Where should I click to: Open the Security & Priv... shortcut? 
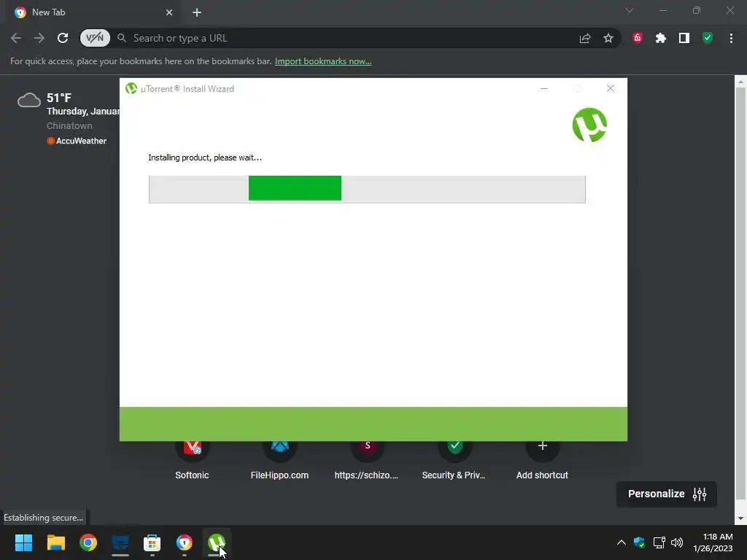454,460
